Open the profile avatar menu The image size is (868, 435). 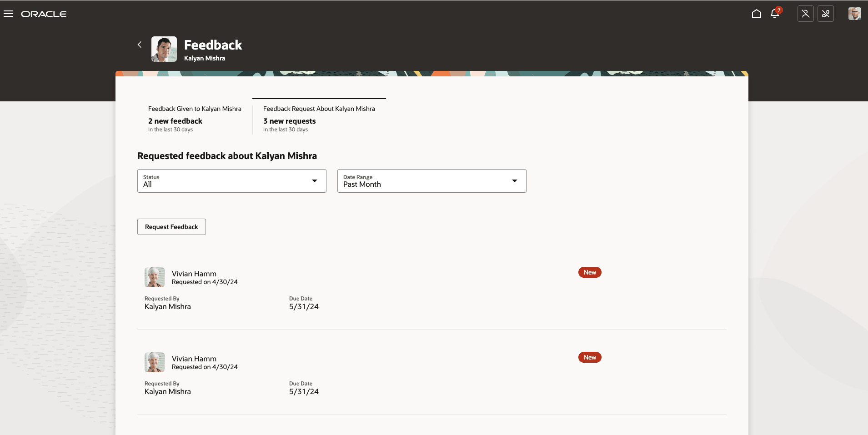pyautogui.click(x=855, y=14)
